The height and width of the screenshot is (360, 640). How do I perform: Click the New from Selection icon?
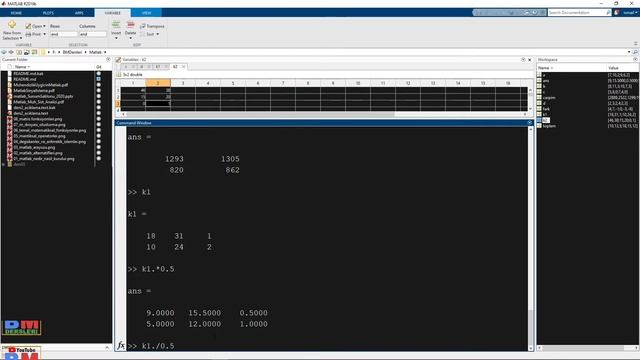pyautogui.click(x=12, y=24)
